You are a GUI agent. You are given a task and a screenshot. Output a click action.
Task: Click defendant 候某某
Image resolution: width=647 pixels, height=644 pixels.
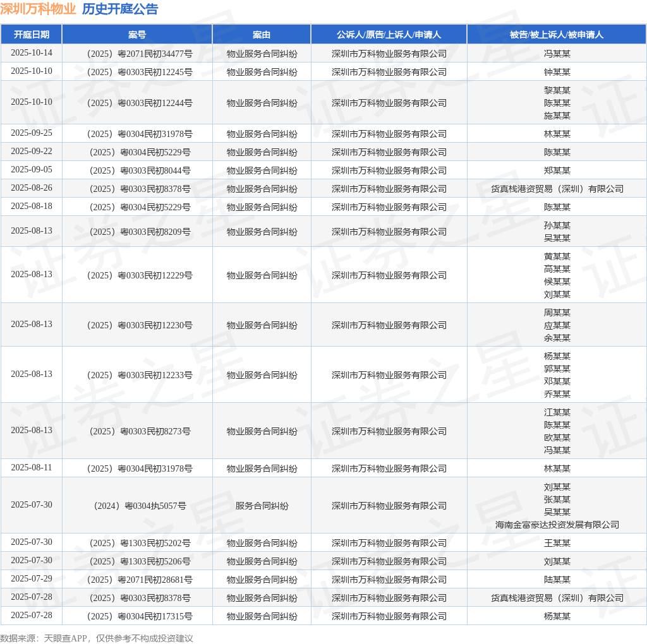[x=557, y=282]
